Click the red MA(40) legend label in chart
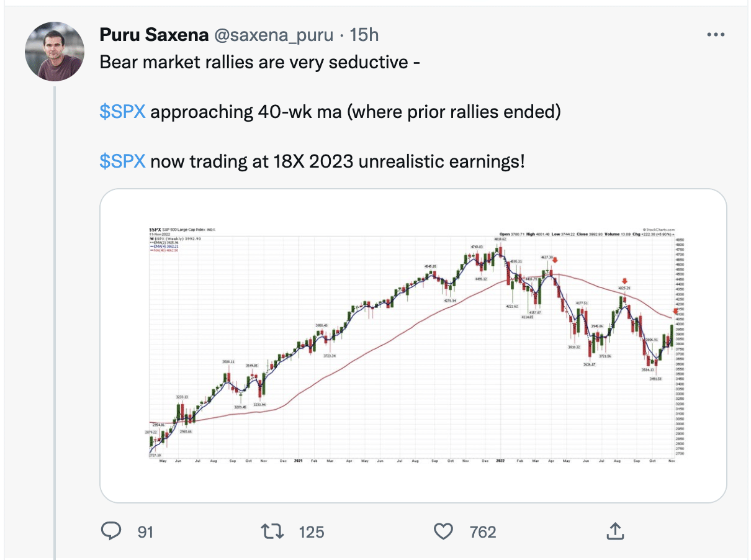 coord(165,249)
